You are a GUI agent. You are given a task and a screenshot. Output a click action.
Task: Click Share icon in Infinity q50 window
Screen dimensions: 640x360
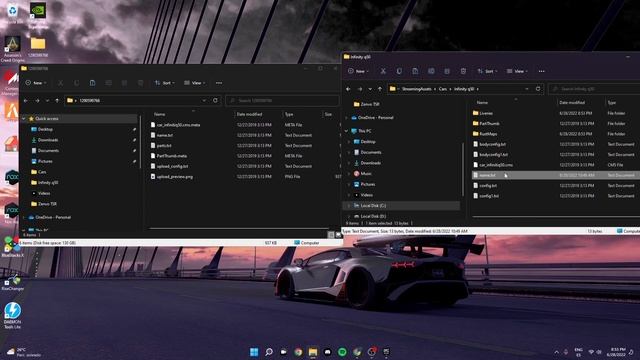(x=447, y=71)
